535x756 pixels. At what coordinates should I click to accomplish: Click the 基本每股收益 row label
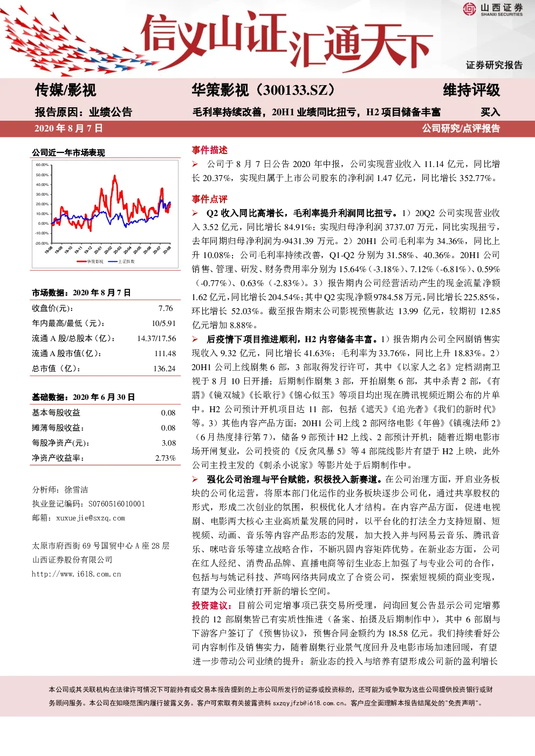coord(56,413)
